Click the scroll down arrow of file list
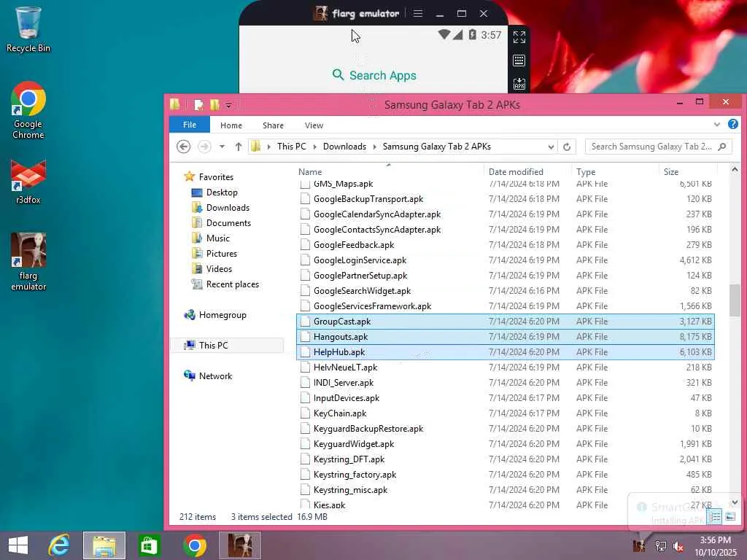747x560 pixels. [734, 502]
